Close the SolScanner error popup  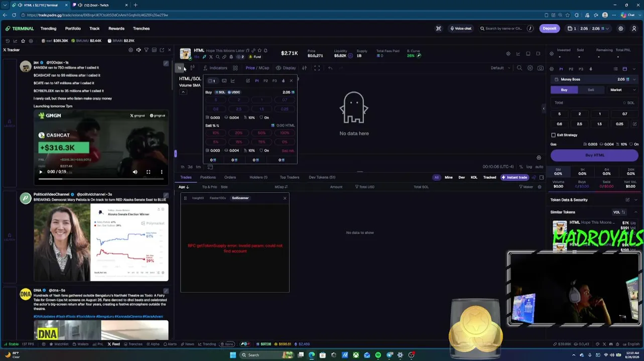[285, 198]
